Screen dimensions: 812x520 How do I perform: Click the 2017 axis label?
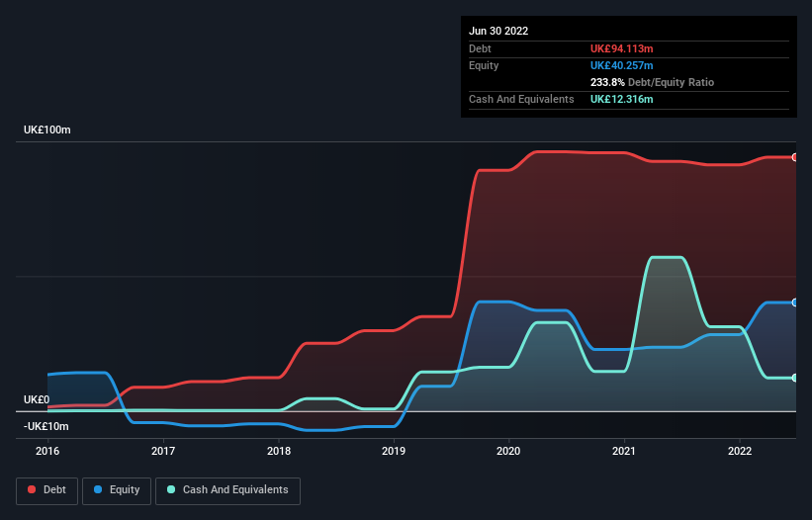click(x=163, y=451)
